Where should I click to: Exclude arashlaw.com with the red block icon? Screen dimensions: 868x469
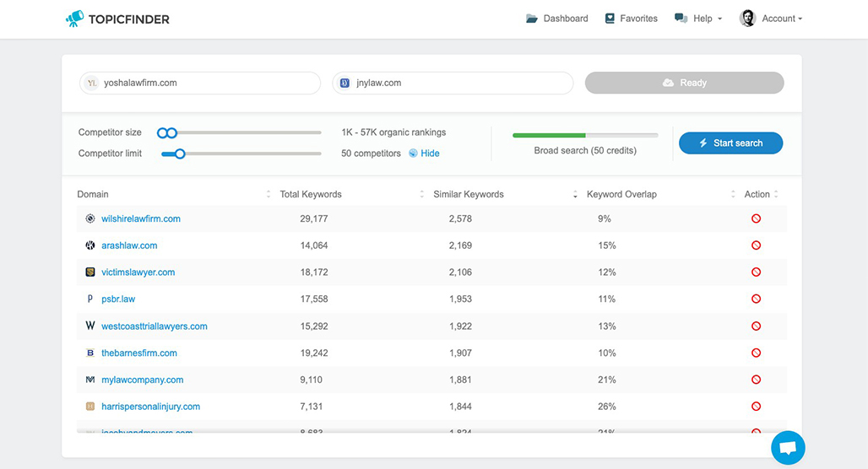click(756, 245)
